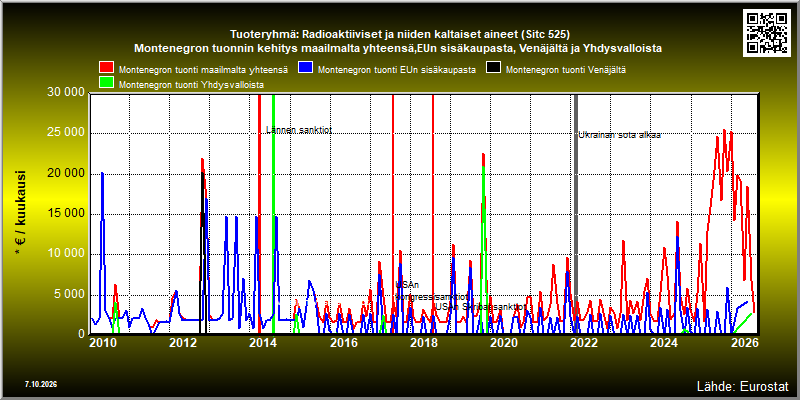
Task: Click the source text 'Lähde: Eurostat'
Action: coord(743,386)
